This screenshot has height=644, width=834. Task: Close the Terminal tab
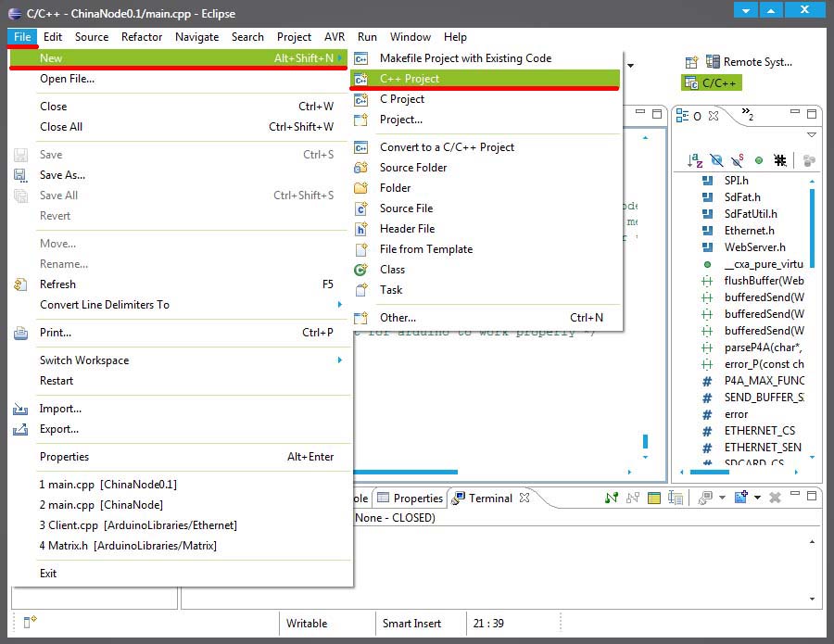pos(524,498)
